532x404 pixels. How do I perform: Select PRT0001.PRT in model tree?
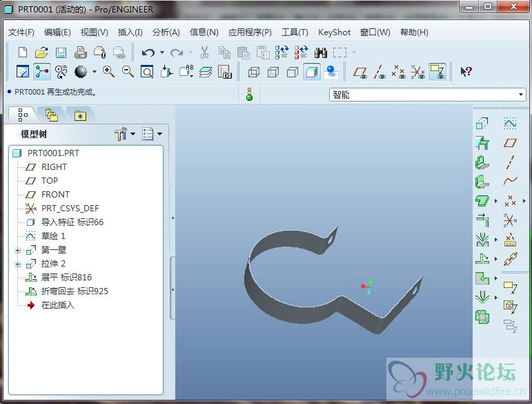[x=53, y=153]
